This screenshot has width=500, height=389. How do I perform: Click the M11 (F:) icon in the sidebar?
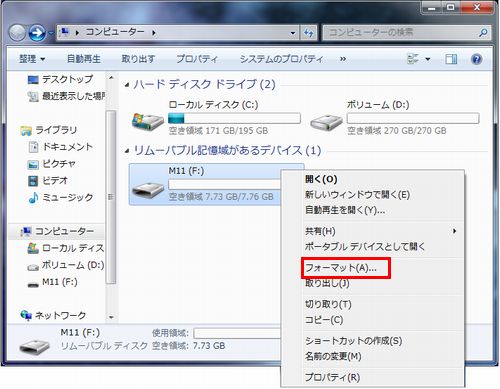pos(33,284)
